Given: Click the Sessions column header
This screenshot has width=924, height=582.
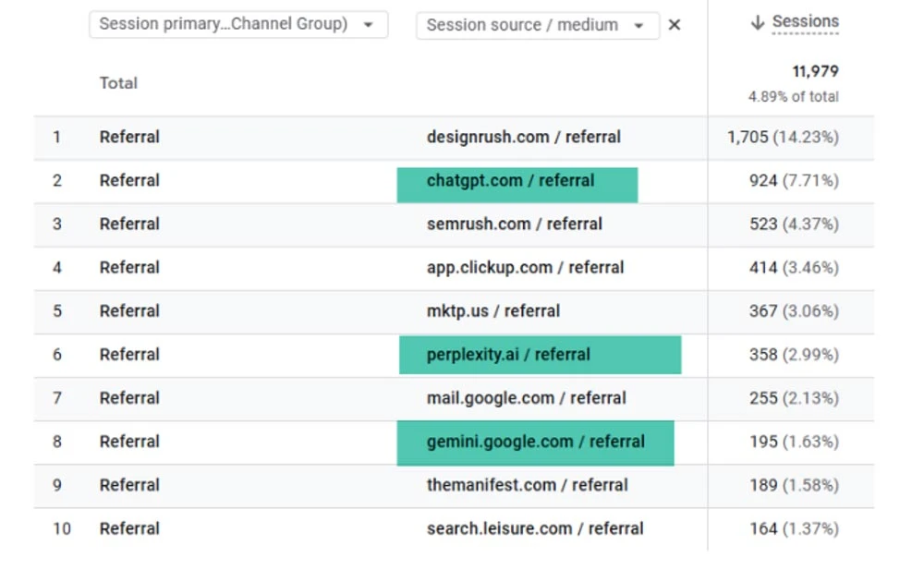Looking at the screenshot, I should 805,22.
